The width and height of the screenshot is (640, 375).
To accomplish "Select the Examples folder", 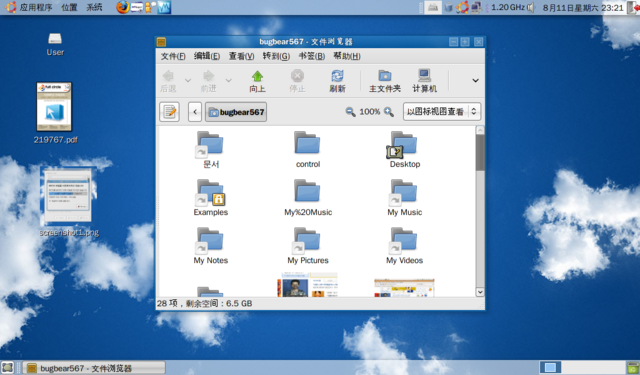I will [211, 197].
